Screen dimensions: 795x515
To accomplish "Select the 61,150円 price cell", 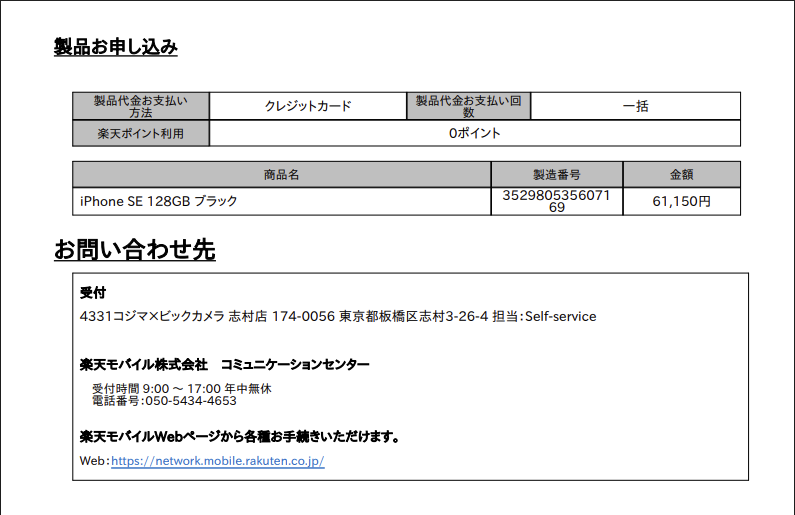I will point(681,201).
